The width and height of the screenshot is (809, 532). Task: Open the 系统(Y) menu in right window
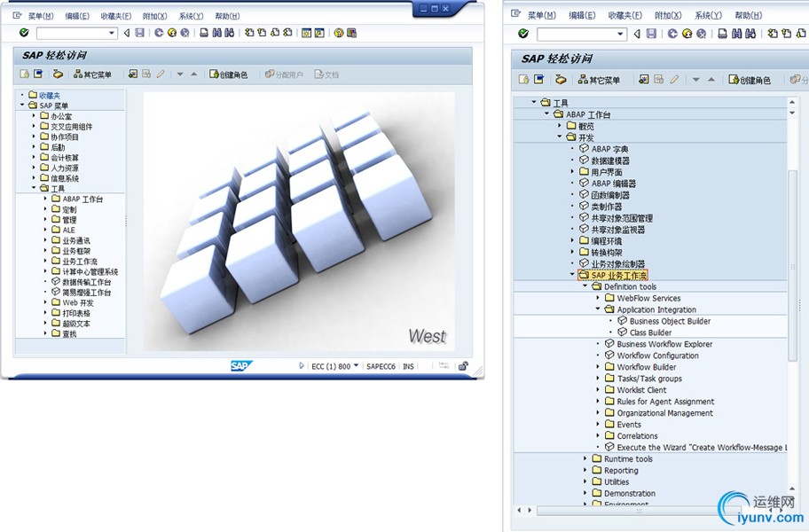tap(709, 15)
